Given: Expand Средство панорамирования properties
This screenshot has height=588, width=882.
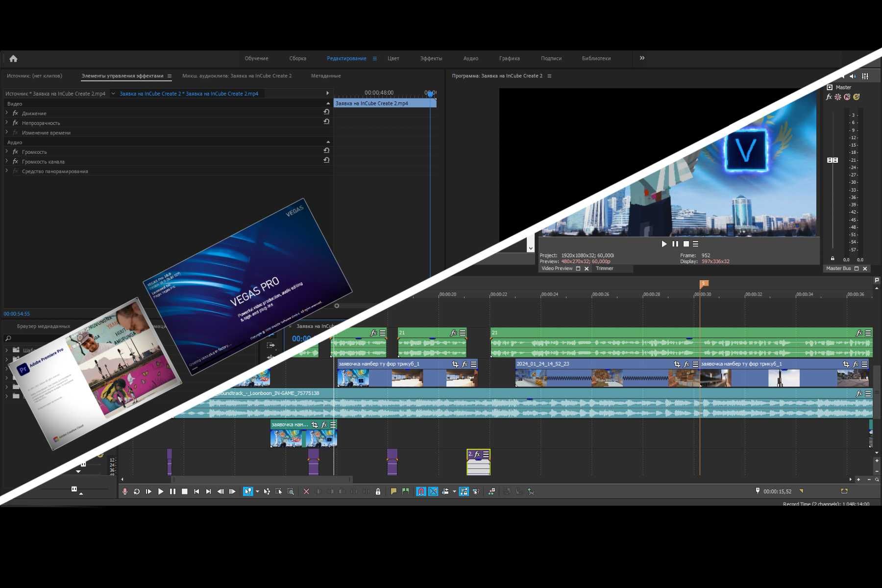Looking at the screenshot, I should coord(7,171).
